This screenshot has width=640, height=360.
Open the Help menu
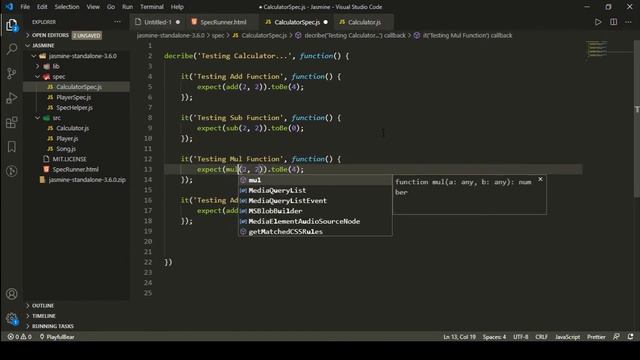177,7
